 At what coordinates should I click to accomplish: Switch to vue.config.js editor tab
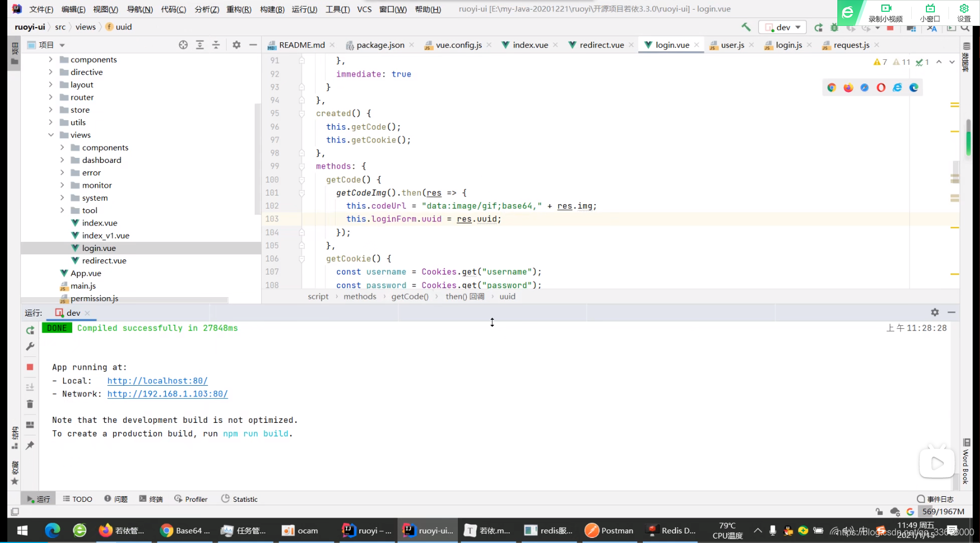pyautogui.click(x=458, y=45)
